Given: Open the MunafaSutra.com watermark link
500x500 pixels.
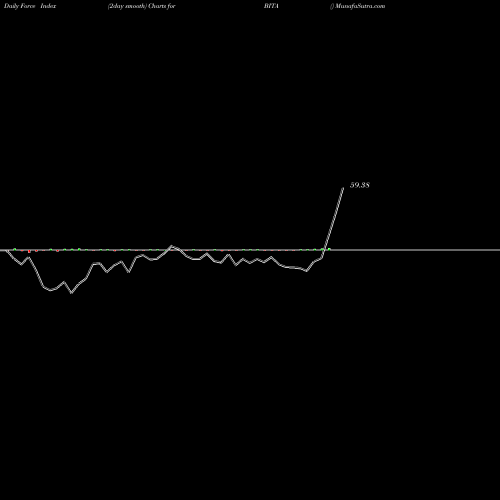Looking at the screenshot, I should tap(360, 6).
